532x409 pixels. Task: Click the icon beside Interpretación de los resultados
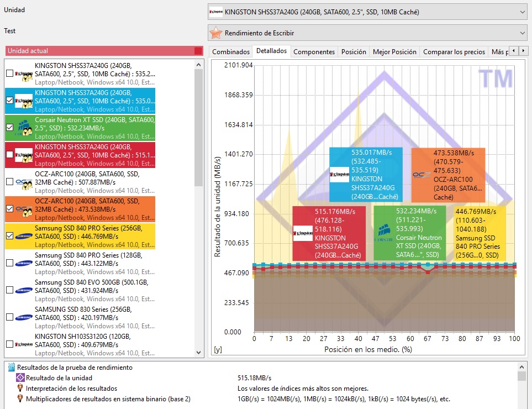point(20,388)
